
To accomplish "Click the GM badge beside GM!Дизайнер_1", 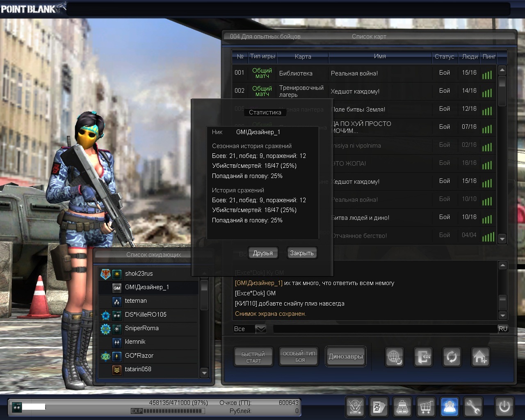I will 117,288.
